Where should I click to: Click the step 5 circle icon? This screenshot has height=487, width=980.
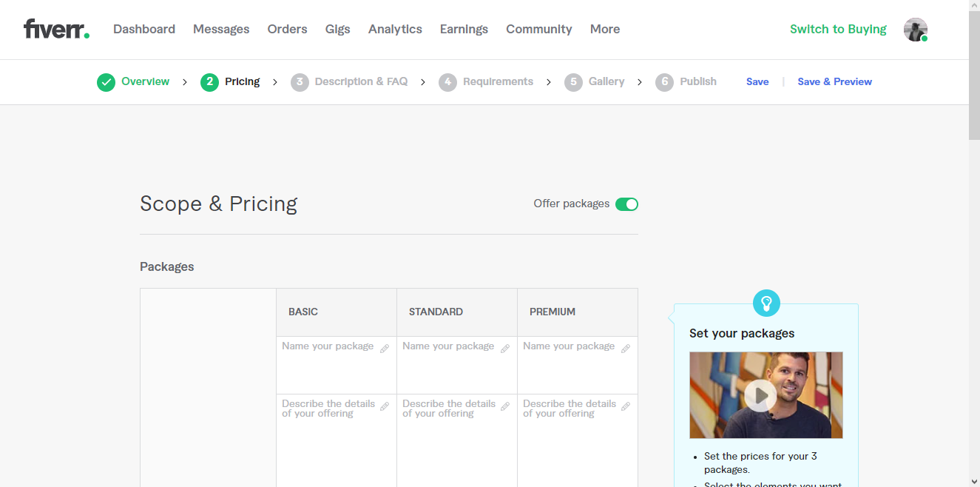[573, 82]
